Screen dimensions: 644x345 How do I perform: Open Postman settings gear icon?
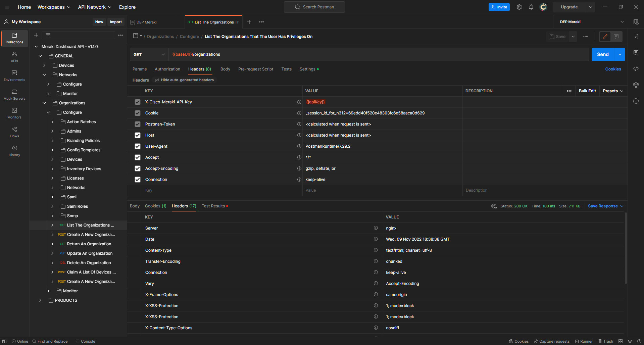[519, 7]
